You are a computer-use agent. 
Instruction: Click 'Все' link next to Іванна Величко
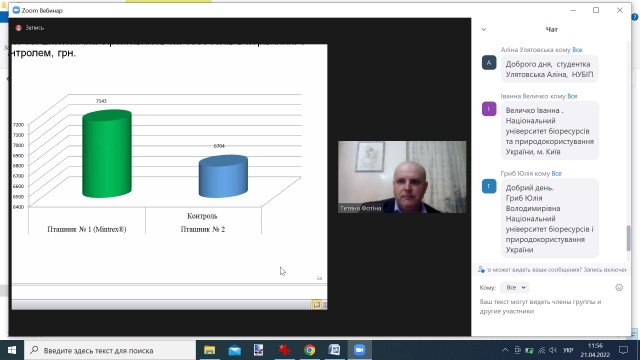(x=572, y=96)
